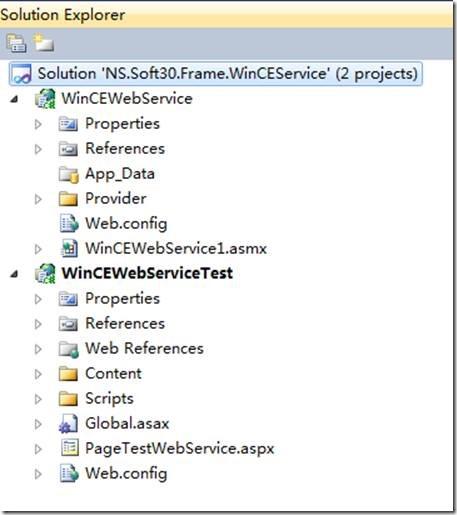Viewport: 457px width, 515px height.
Task: Collapse the WinCEWebService project node
Action: [x=14, y=99]
